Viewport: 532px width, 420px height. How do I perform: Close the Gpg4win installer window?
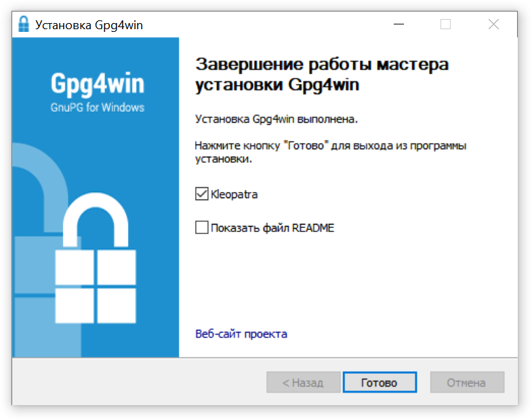tap(493, 24)
